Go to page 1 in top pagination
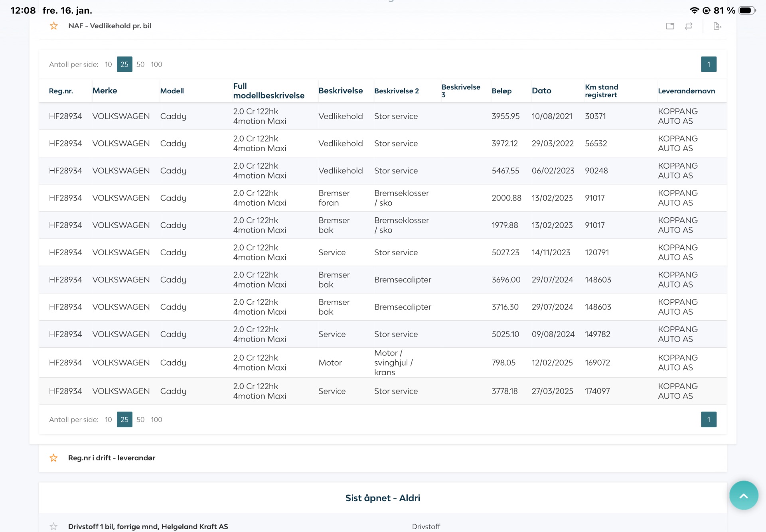 click(708, 64)
